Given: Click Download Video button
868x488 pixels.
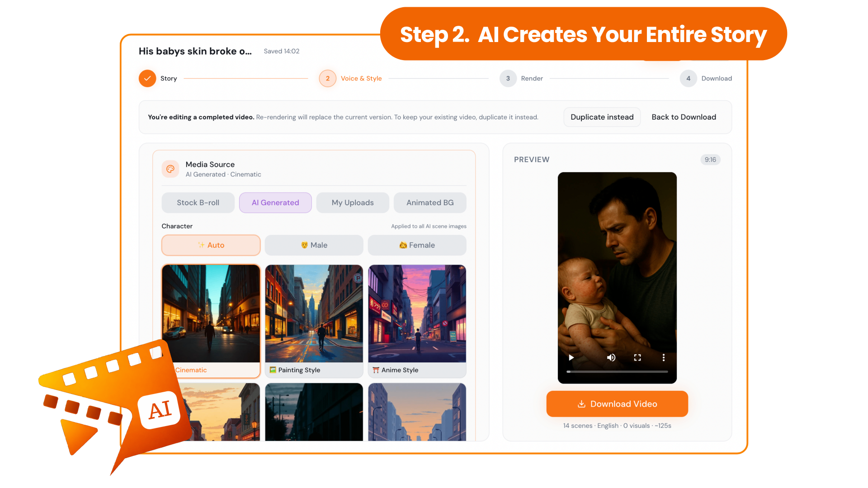Looking at the screenshot, I should pyautogui.click(x=617, y=404).
